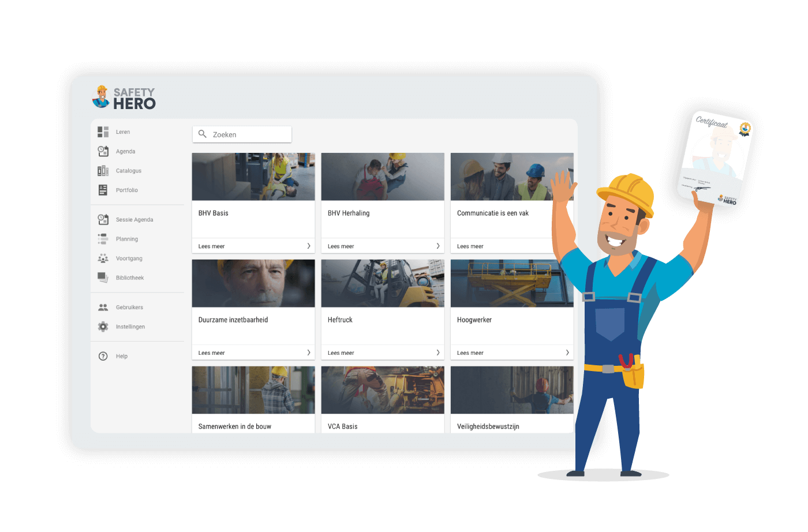This screenshot has width=808, height=532.
Task: Click the Catalogus books icon
Action: click(x=103, y=171)
